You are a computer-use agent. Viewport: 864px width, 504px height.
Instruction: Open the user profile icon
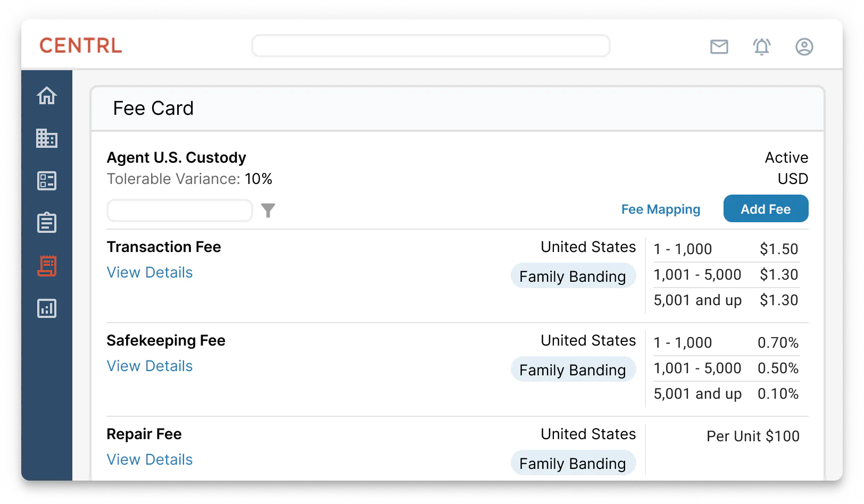pos(804,47)
